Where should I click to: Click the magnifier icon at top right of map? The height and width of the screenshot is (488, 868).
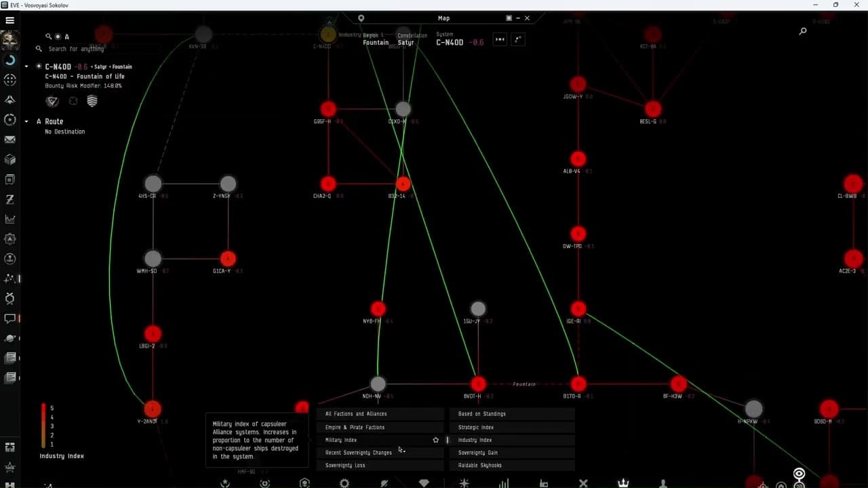803,31
